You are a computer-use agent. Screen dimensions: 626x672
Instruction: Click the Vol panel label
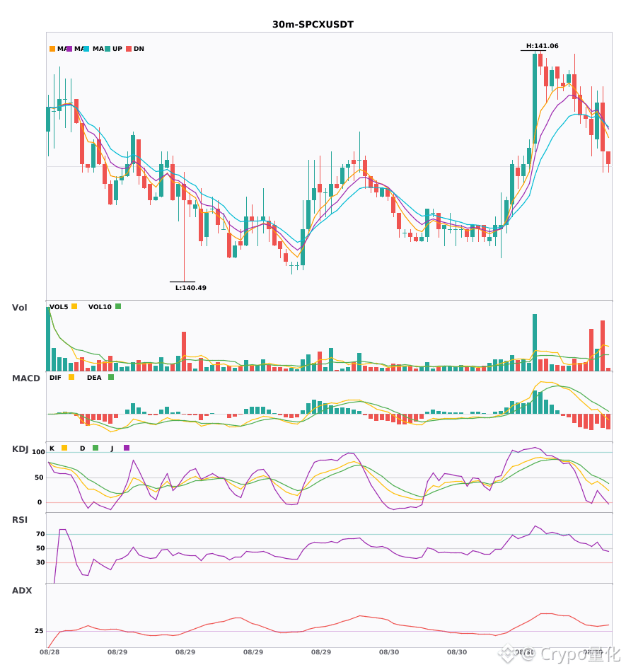[19, 308]
